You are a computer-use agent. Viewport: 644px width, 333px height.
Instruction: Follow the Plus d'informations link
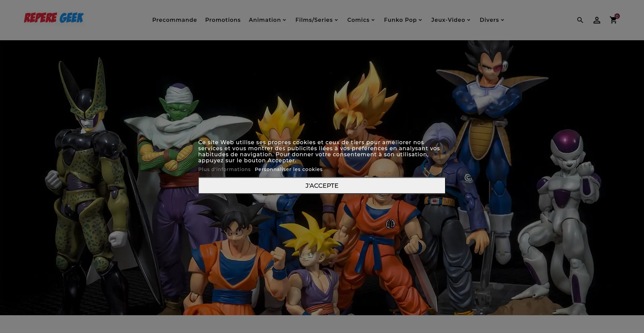pos(224,169)
